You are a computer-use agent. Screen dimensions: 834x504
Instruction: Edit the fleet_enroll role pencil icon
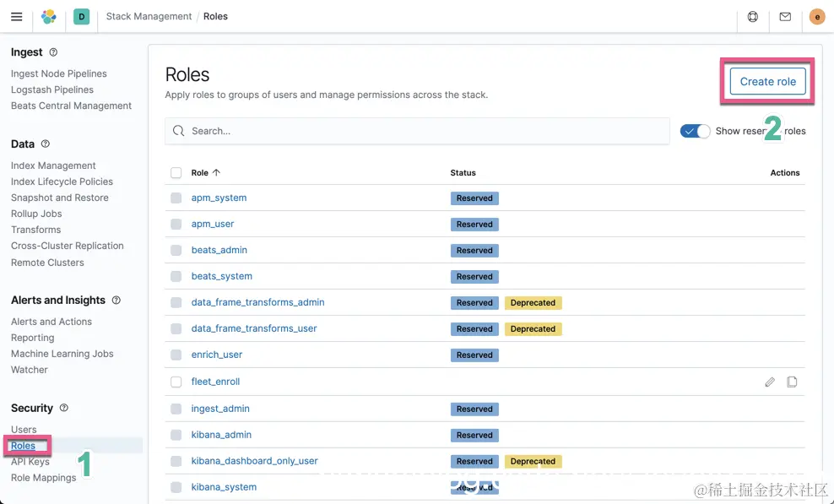point(770,382)
